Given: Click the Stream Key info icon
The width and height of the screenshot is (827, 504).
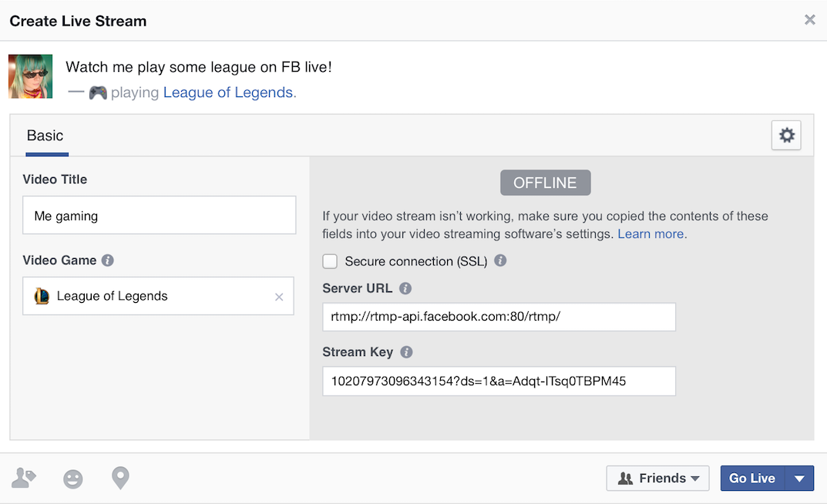Looking at the screenshot, I should point(406,352).
